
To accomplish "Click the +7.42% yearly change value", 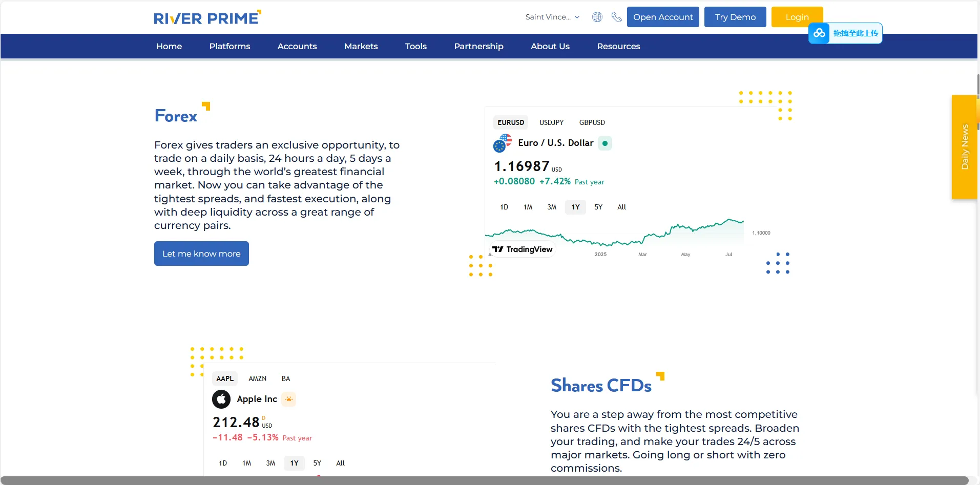I will pos(555,181).
